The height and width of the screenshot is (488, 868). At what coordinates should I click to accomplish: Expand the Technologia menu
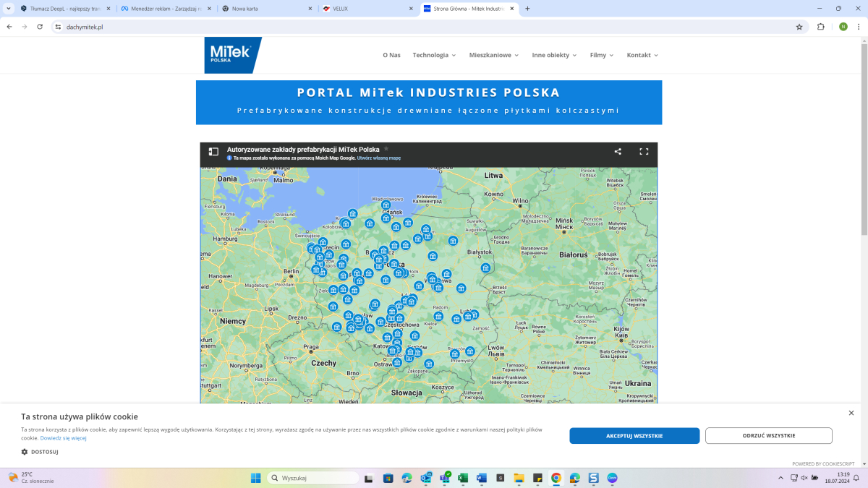tap(435, 55)
